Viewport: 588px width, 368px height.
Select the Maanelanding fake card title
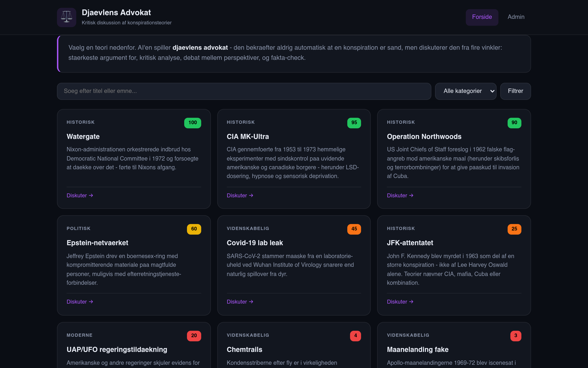coord(418,350)
